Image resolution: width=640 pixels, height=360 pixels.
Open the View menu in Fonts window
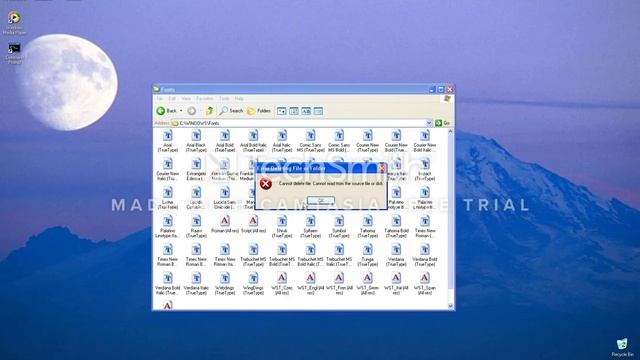[x=186, y=99]
